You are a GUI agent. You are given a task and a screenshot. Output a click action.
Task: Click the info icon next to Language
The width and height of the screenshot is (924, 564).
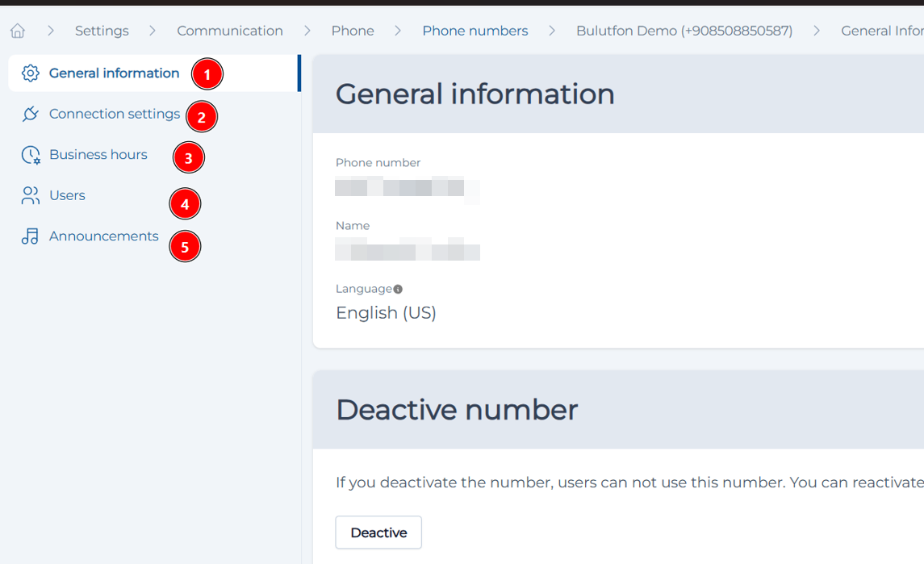coord(398,289)
